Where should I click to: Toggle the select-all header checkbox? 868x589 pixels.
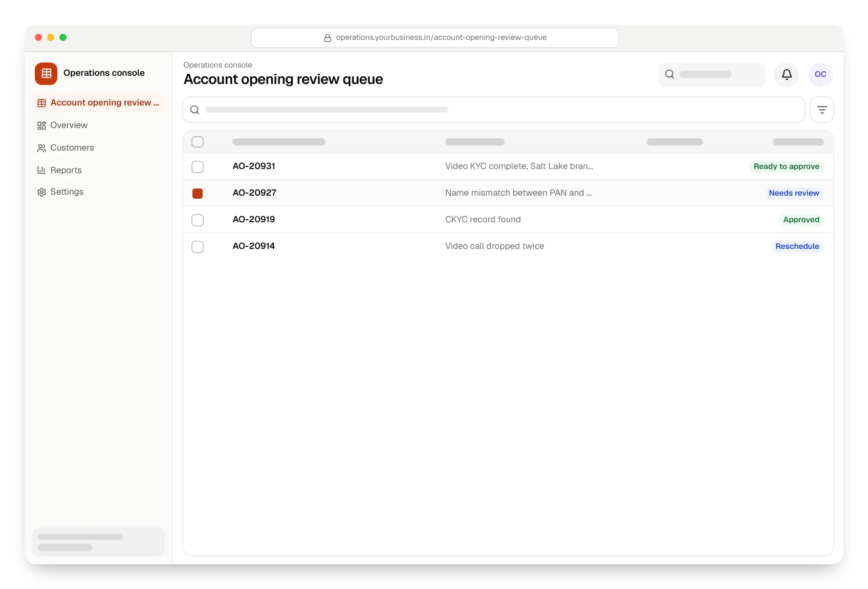[x=198, y=142]
